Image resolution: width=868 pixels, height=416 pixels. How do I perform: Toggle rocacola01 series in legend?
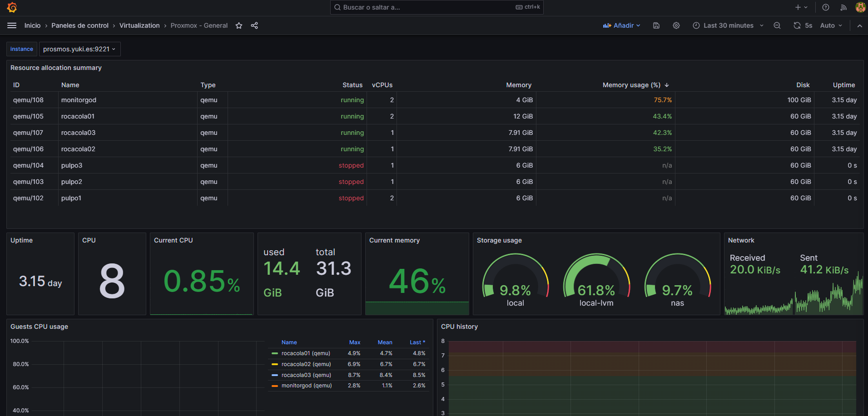tap(305, 353)
